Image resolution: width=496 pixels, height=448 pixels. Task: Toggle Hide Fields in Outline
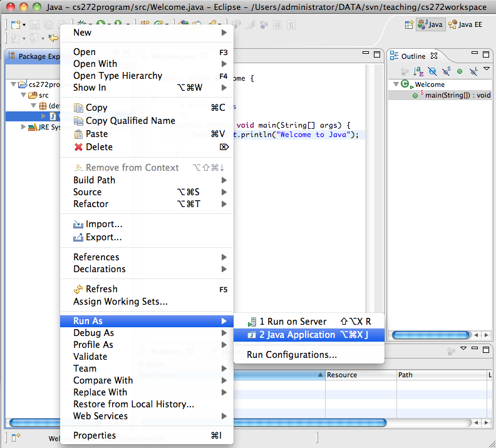432,71
